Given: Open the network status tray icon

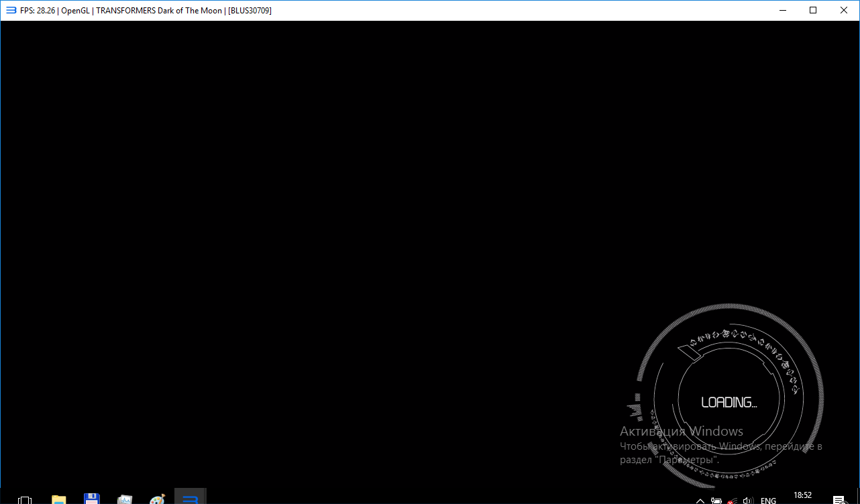Looking at the screenshot, I should pyautogui.click(x=733, y=501).
